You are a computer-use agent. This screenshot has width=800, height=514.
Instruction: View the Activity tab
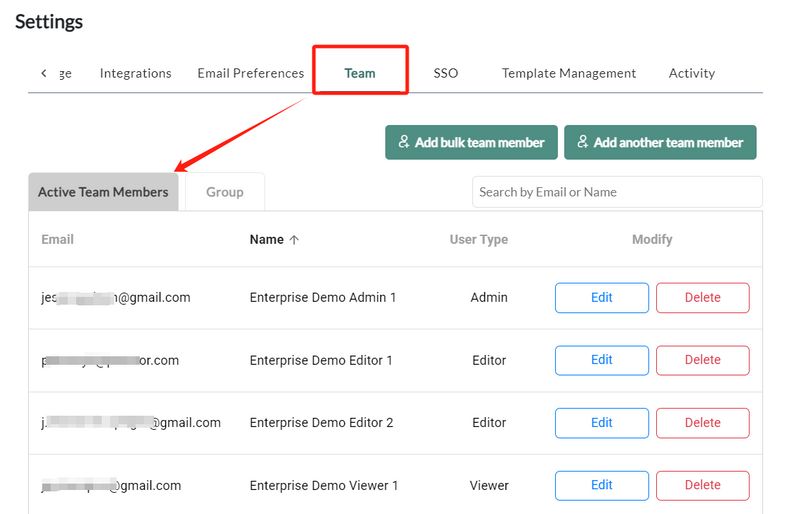tap(692, 73)
